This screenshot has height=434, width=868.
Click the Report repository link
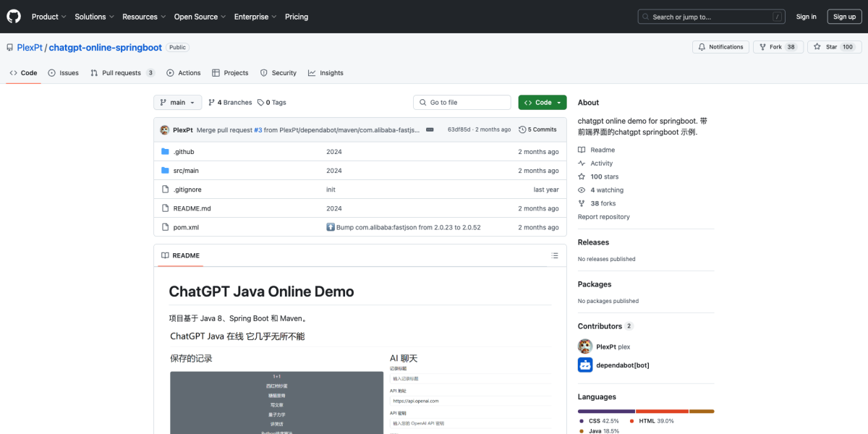point(603,216)
